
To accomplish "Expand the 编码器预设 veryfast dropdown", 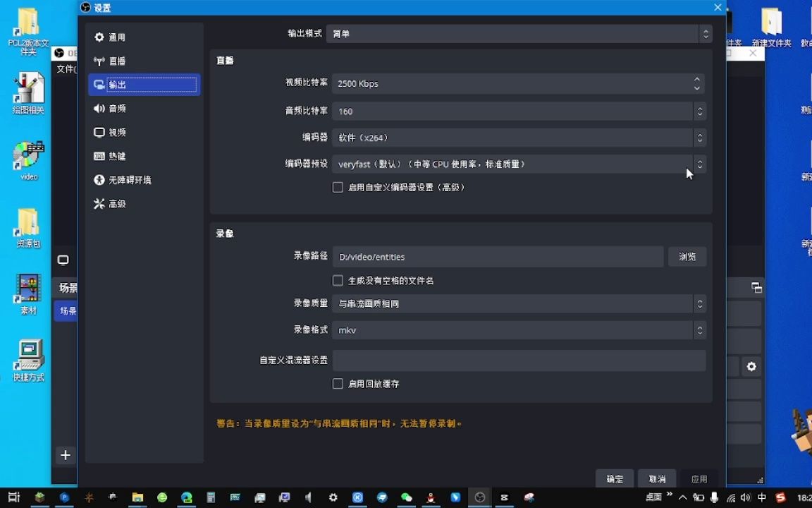I will click(519, 164).
